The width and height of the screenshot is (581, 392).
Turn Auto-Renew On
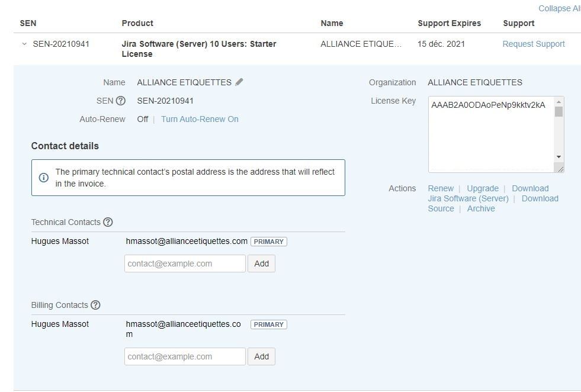[200, 119]
